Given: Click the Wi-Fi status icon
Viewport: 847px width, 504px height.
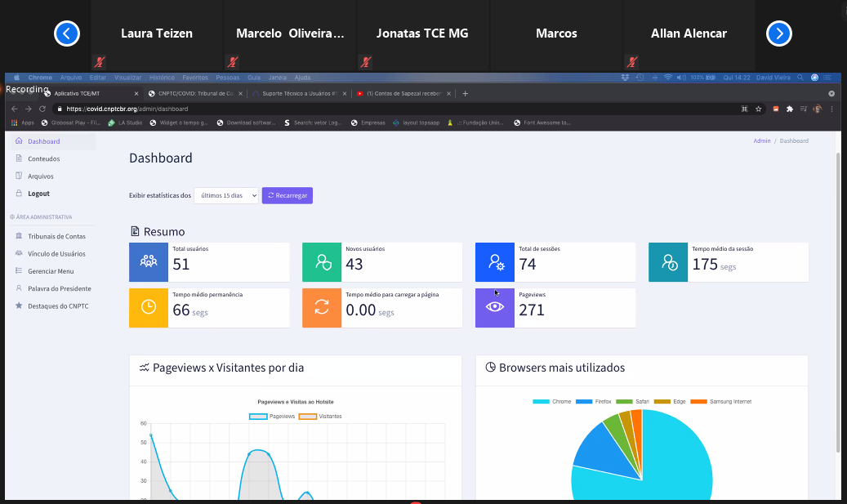Looking at the screenshot, I should tap(667, 78).
